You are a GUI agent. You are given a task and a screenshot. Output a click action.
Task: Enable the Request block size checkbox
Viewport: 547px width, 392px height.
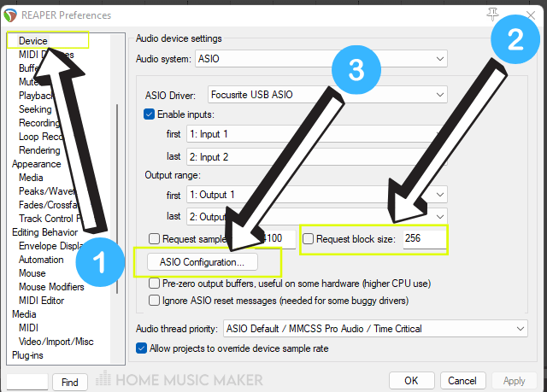(308, 238)
